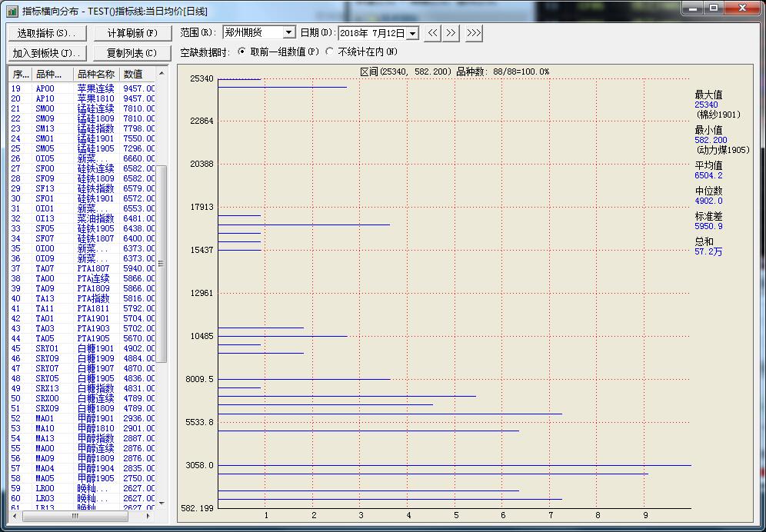Select row 52 MA01 甲醇1901
The width and height of the screenshot is (766, 532).
(x=82, y=418)
